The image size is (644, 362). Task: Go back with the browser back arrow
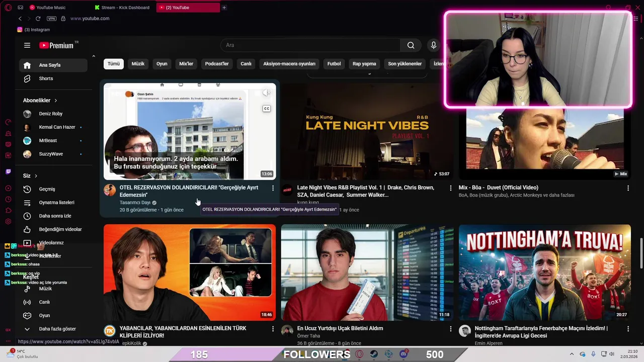pos(20,19)
